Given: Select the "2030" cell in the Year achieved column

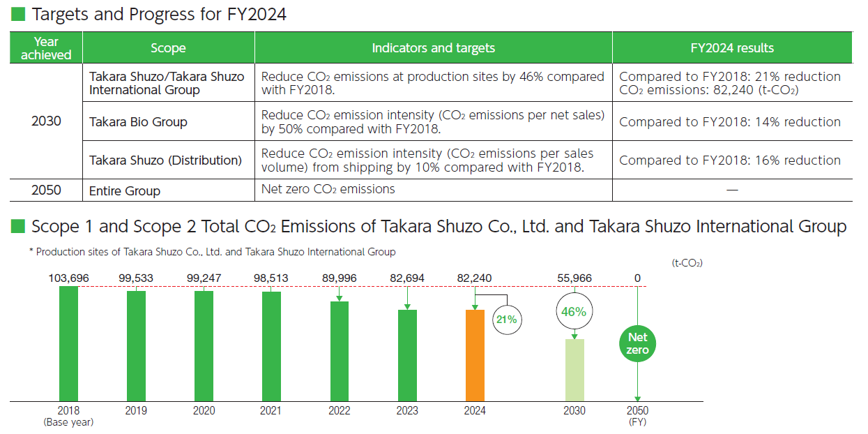Looking at the screenshot, I should [46, 121].
